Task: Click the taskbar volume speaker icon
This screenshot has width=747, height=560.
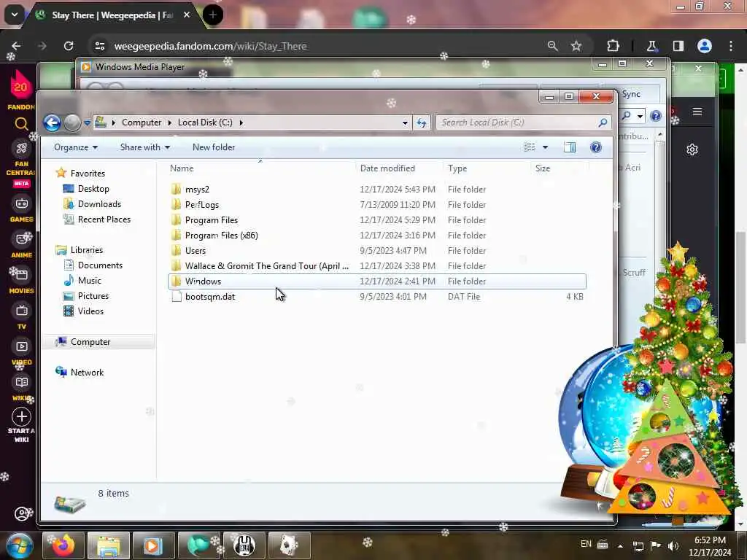Action: (x=673, y=545)
